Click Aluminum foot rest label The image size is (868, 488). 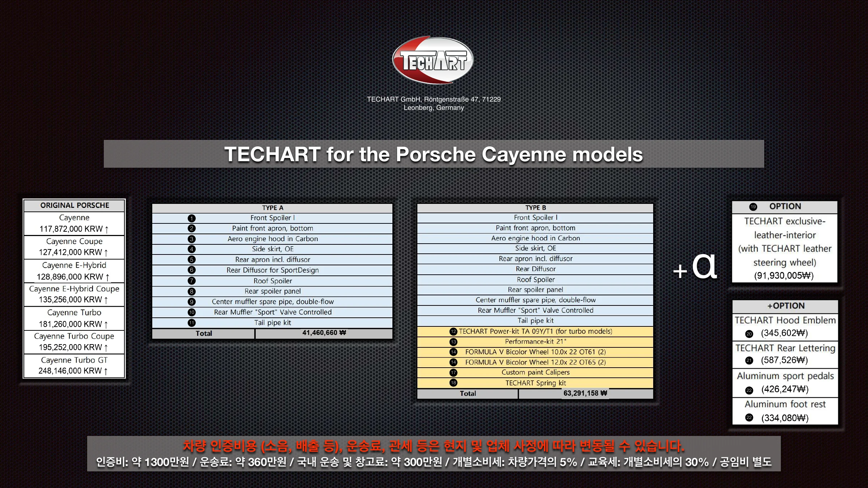pyautogui.click(x=785, y=404)
